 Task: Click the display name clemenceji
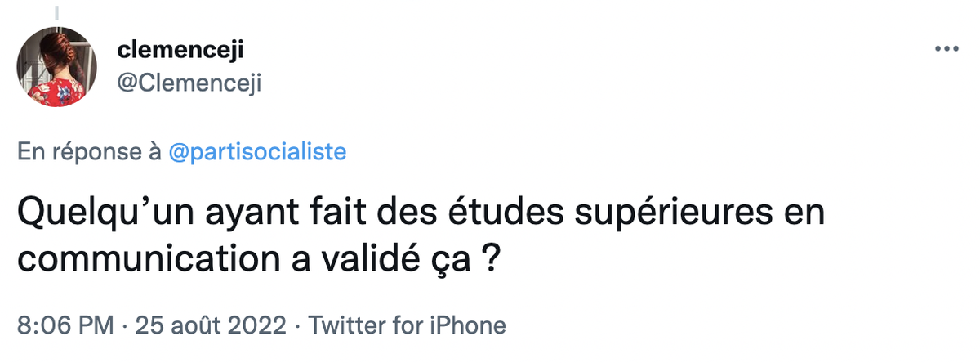point(180,52)
